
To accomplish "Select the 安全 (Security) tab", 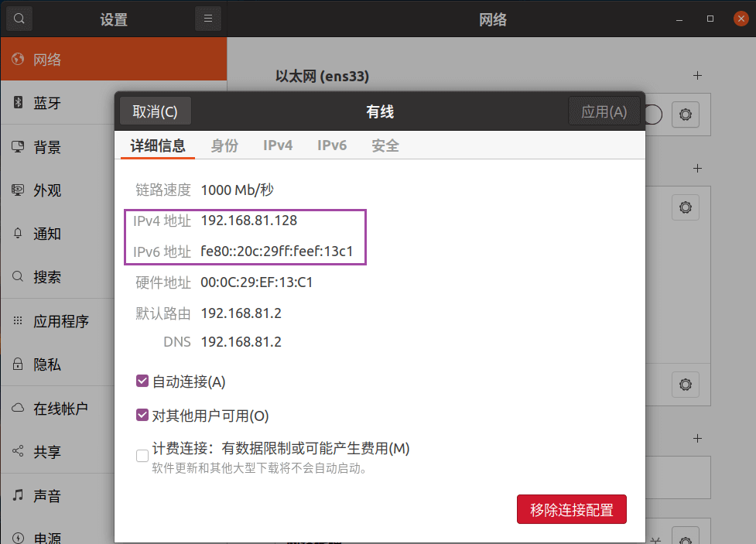I will pyautogui.click(x=385, y=145).
